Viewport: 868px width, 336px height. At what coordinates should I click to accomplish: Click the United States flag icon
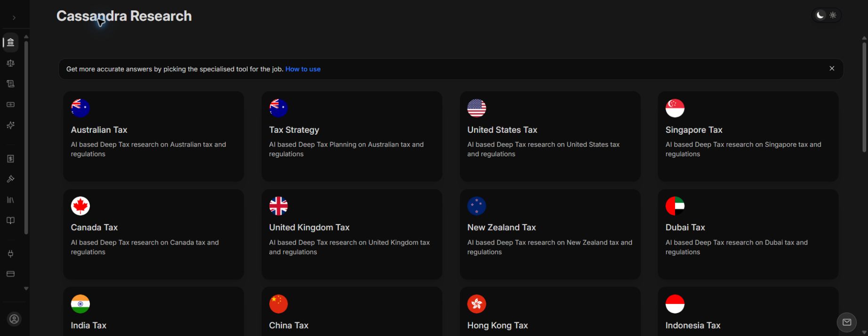click(x=477, y=108)
